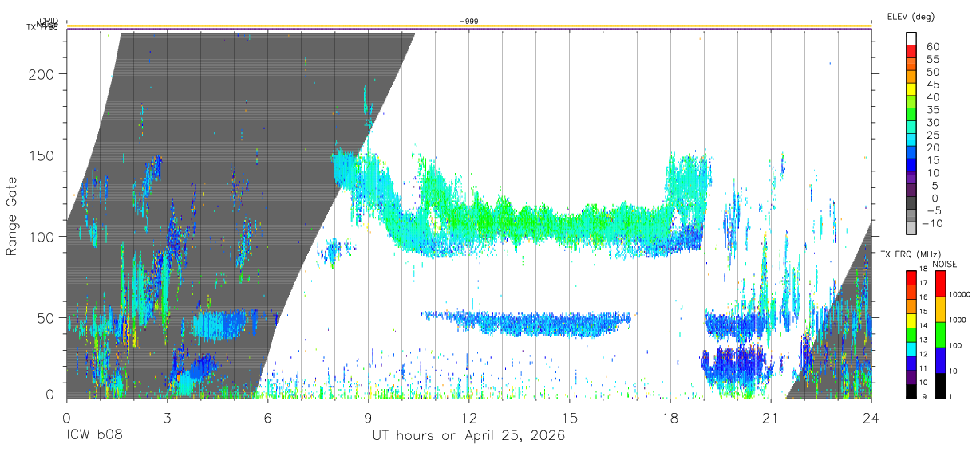Click the 'Range Gate' y-axis title
The width and height of the screenshot is (980, 452).
pos(12,218)
